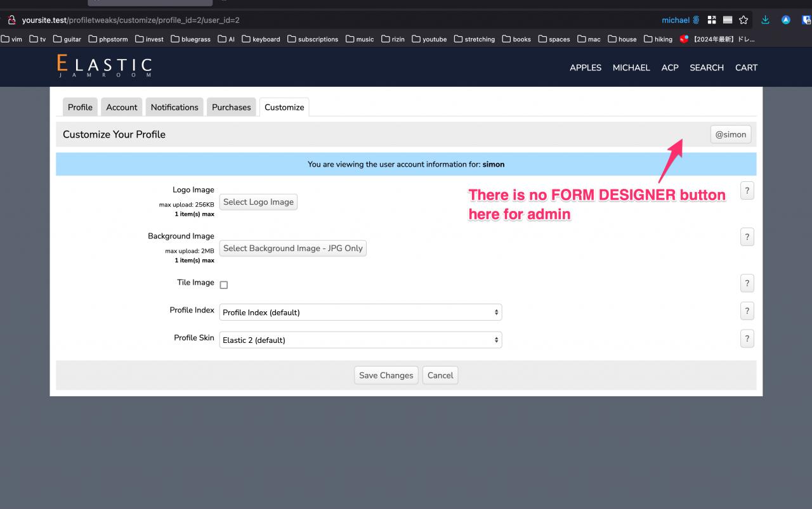The height and width of the screenshot is (509, 812).
Task: Show help for Logo Image field
Action: pos(747,191)
